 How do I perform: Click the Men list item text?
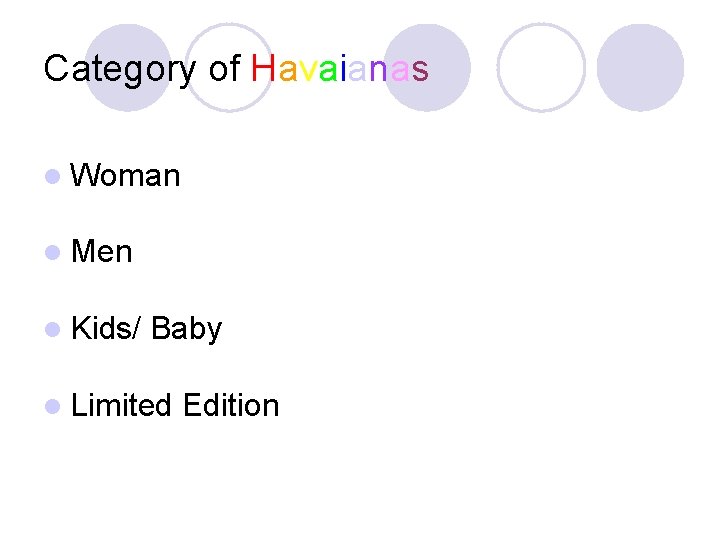click(102, 252)
